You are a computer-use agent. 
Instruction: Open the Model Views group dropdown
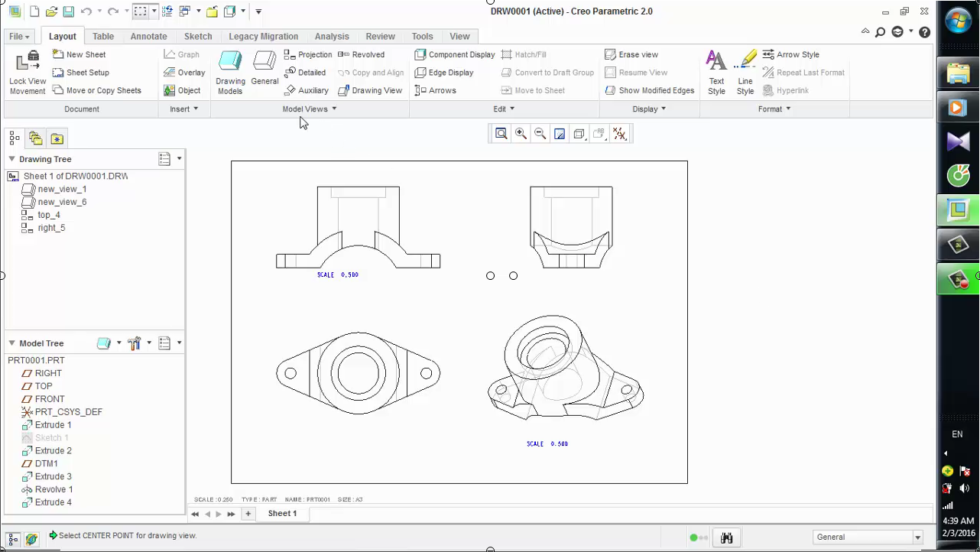tap(333, 109)
